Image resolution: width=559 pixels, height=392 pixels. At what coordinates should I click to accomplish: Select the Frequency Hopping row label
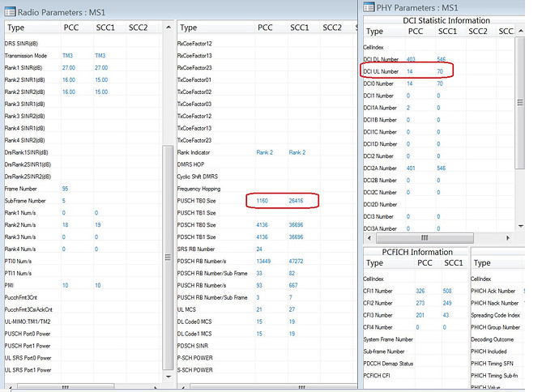click(x=199, y=189)
